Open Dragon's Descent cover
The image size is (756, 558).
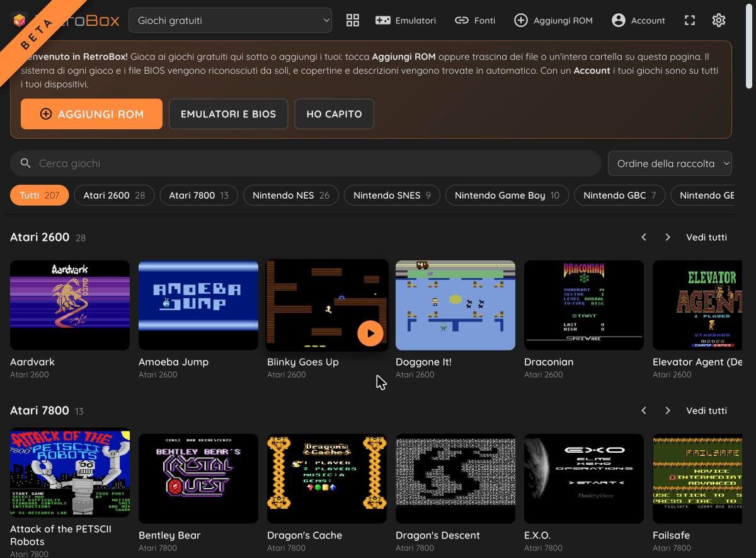point(455,479)
